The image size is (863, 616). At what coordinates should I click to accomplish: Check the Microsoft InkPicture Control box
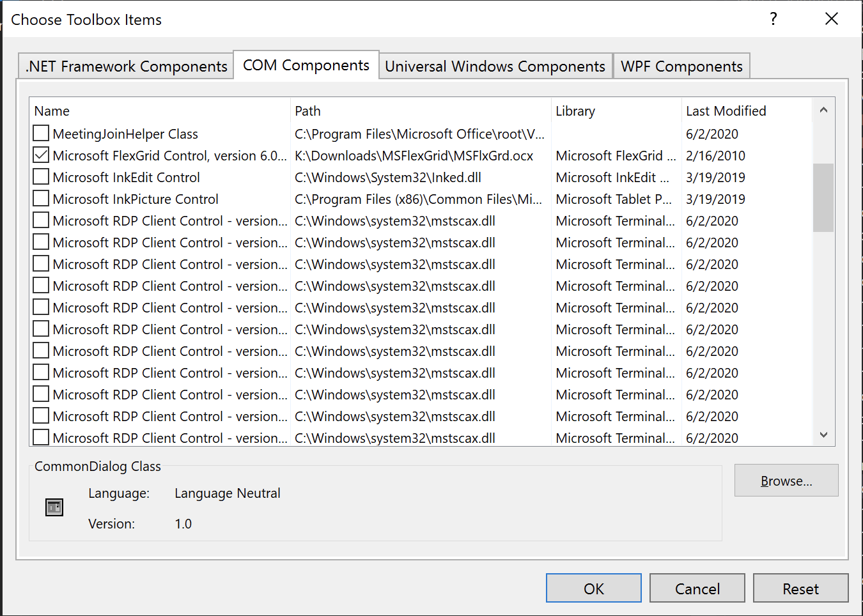click(41, 199)
